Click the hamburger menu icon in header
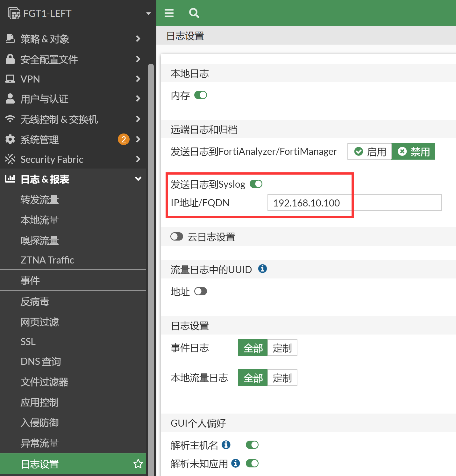 point(169,13)
